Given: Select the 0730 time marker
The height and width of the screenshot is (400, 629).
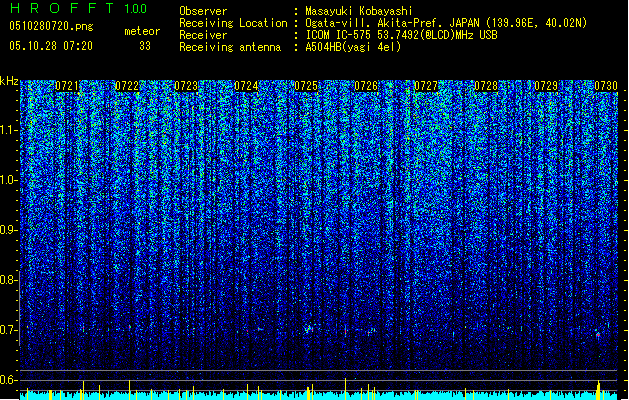Looking at the screenshot, I should [606, 86].
